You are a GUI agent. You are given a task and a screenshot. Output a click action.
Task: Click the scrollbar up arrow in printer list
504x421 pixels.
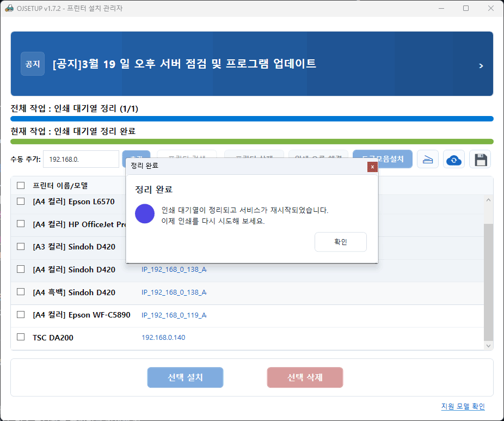coord(488,200)
